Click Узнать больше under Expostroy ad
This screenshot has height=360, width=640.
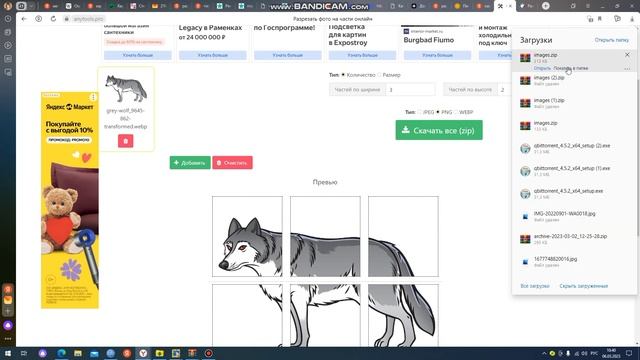point(362,55)
